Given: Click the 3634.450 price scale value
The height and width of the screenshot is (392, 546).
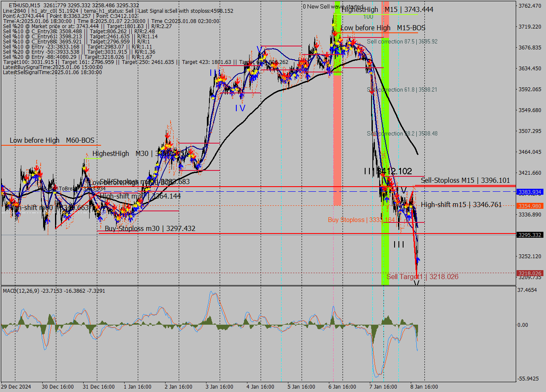Looking at the screenshot, I should pyautogui.click(x=529, y=69).
